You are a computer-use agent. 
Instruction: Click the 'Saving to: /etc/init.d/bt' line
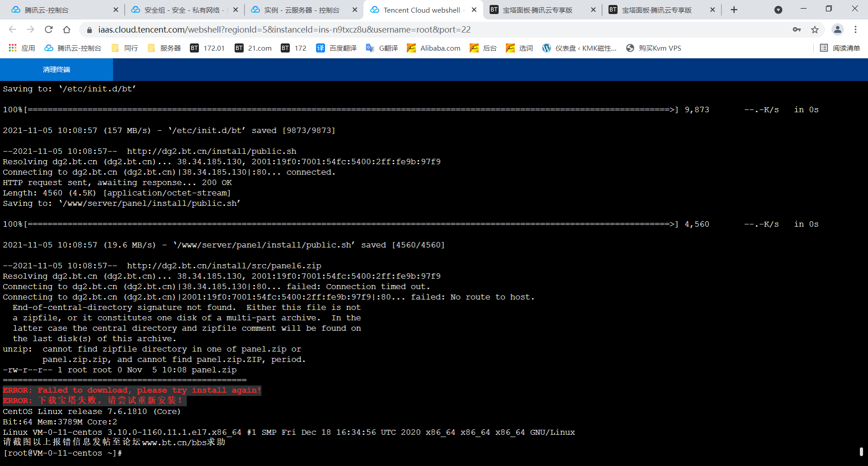coord(70,89)
